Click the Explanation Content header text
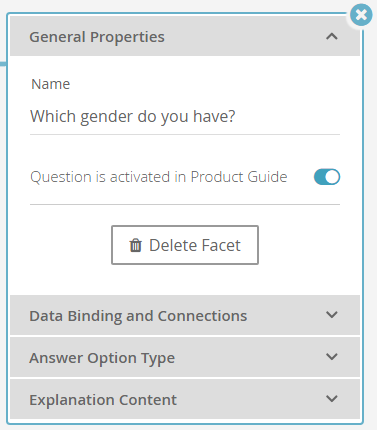The height and width of the screenshot is (430, 377). tap(103, 400)
